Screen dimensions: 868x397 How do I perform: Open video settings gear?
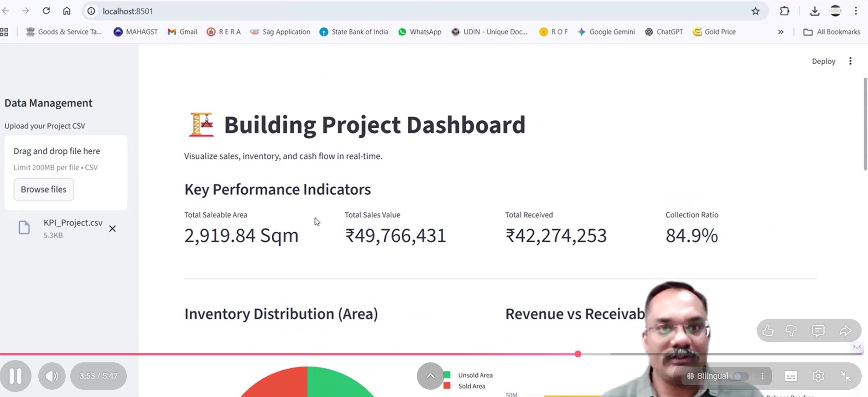[x=818, y=376]
